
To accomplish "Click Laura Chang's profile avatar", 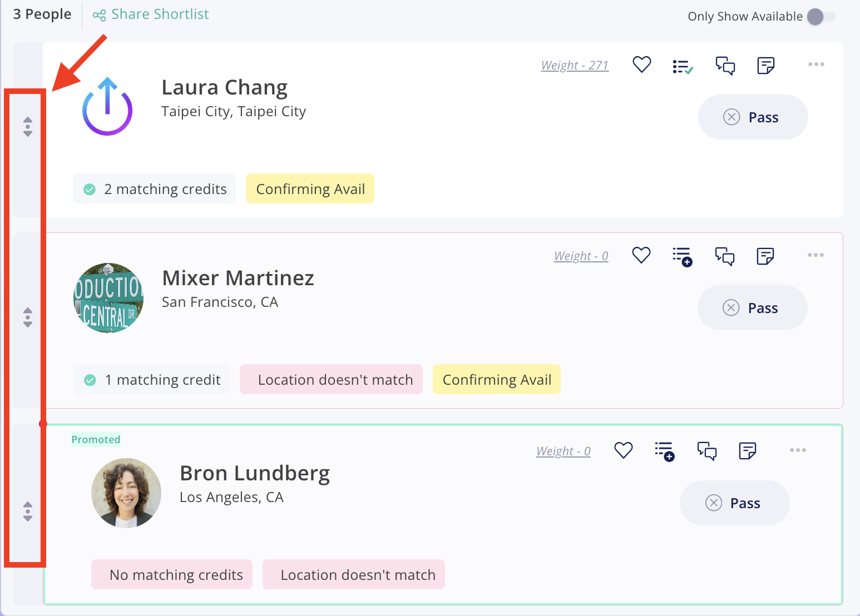I will coord(107,106).
